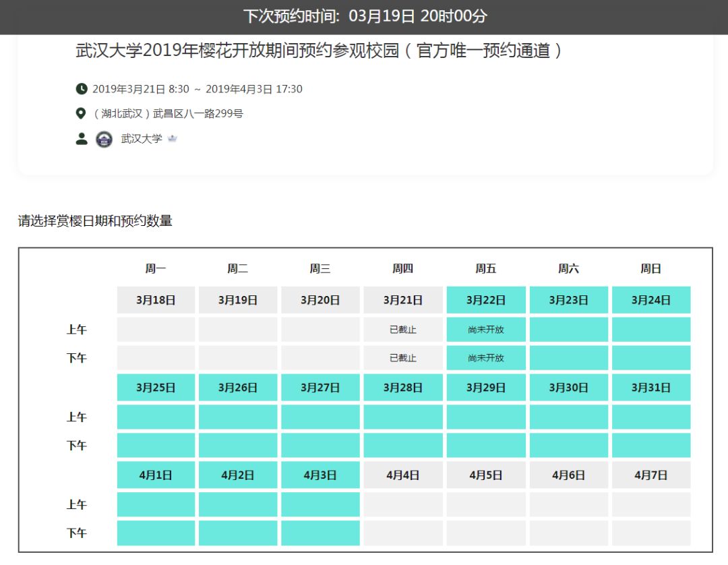Click the crown badge next to 武汉大学
The height and width of the screenshot is (565, 728).
pos(173,138)
